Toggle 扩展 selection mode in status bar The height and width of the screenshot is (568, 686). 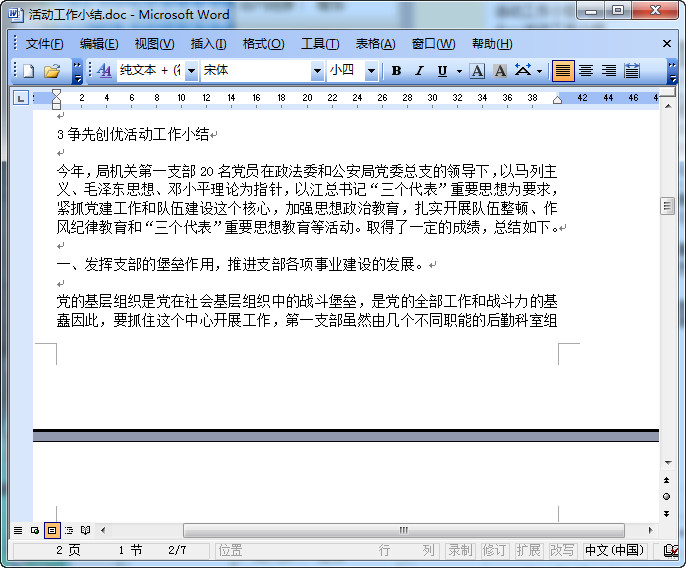[528, 550]
